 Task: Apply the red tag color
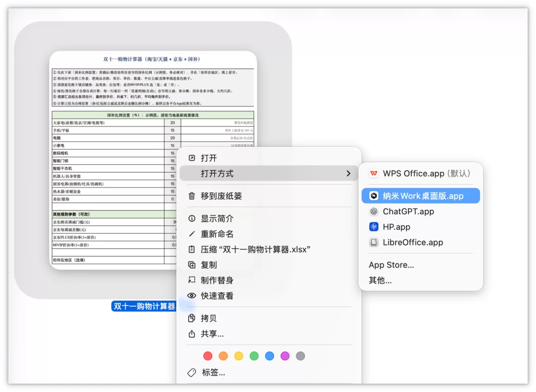(207, 356)
